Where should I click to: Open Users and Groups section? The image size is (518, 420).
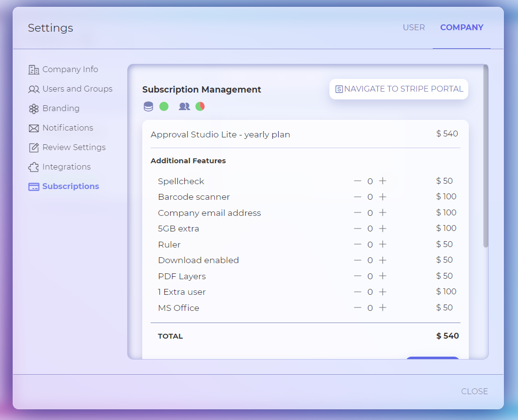(70, 89)
